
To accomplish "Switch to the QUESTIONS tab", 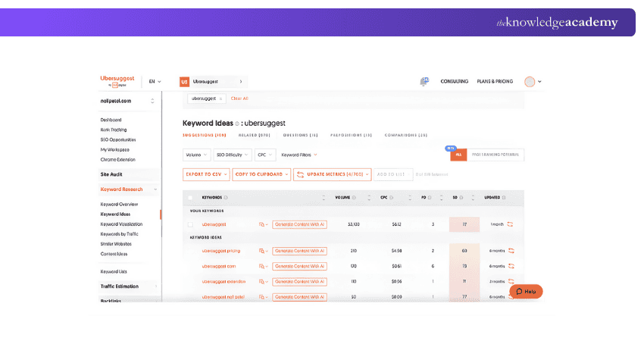I will coord(301,135).
